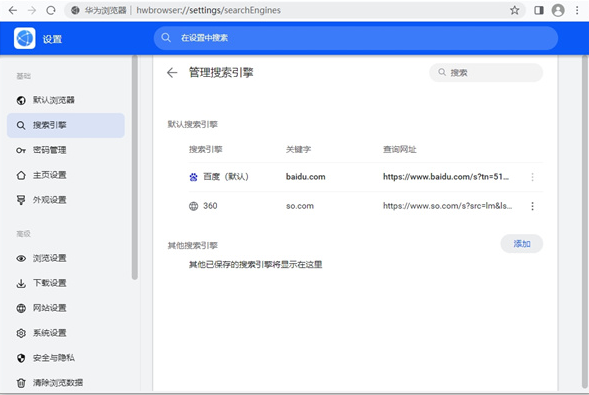
Task: Open the user profile avatar
Action: pyautogui.click(x=558, y=10)
